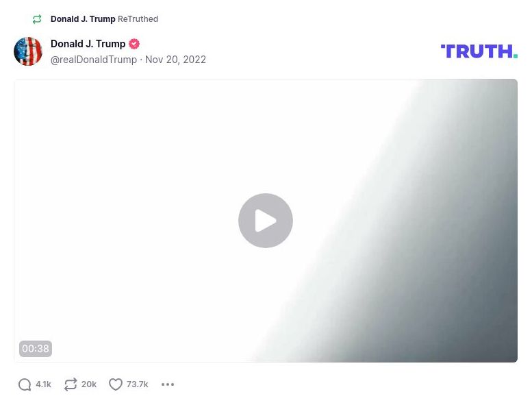
Task: Click the 00:38 duration badge
Action: click(x=36, y=349)
